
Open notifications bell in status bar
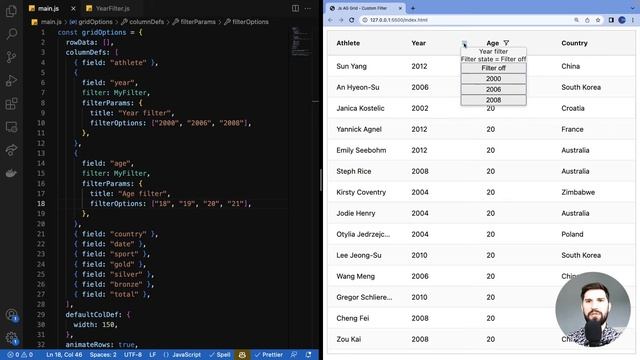[309, 355]
